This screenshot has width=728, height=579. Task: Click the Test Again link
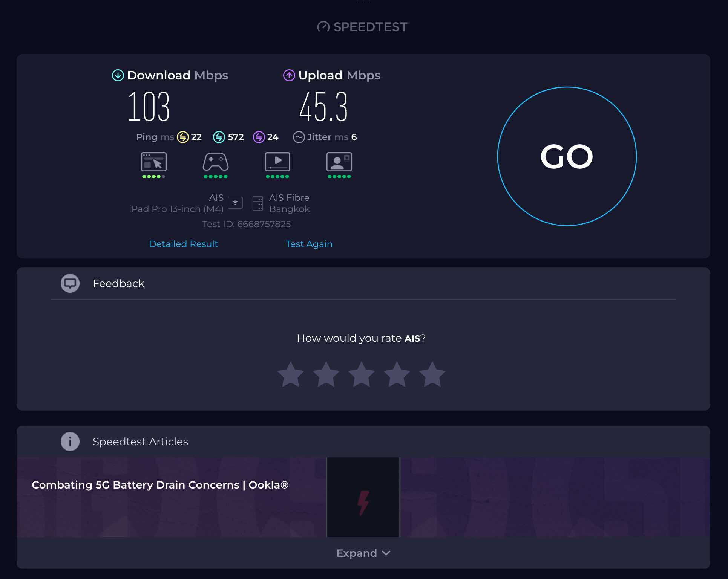(309, 244)
